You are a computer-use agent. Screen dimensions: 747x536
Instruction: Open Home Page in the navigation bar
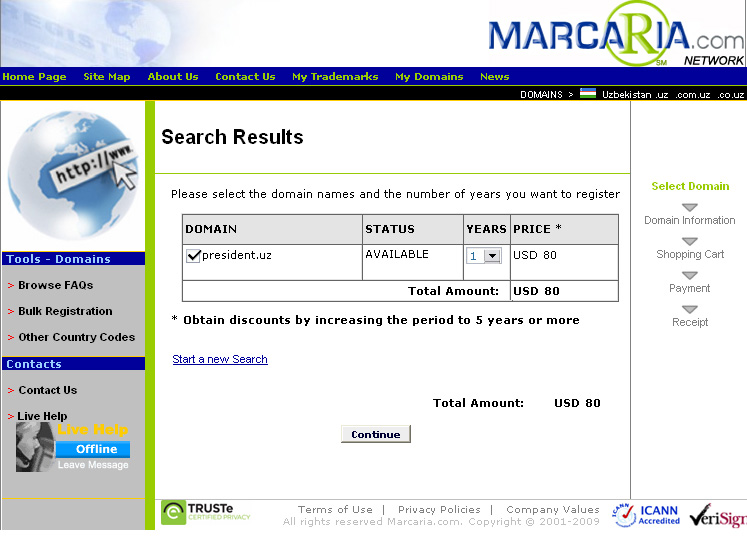point(34,77)
